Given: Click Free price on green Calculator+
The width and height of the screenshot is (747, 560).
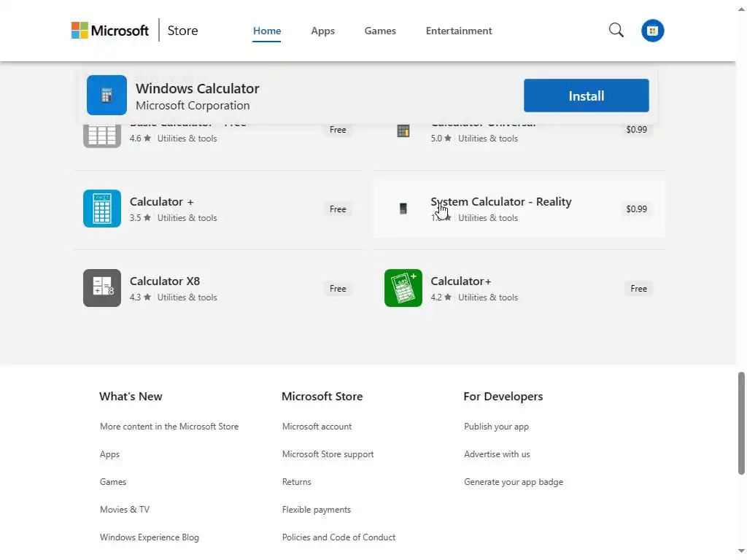Looking at the screenshot, I should pyautogui.click(x=638, y=289).
